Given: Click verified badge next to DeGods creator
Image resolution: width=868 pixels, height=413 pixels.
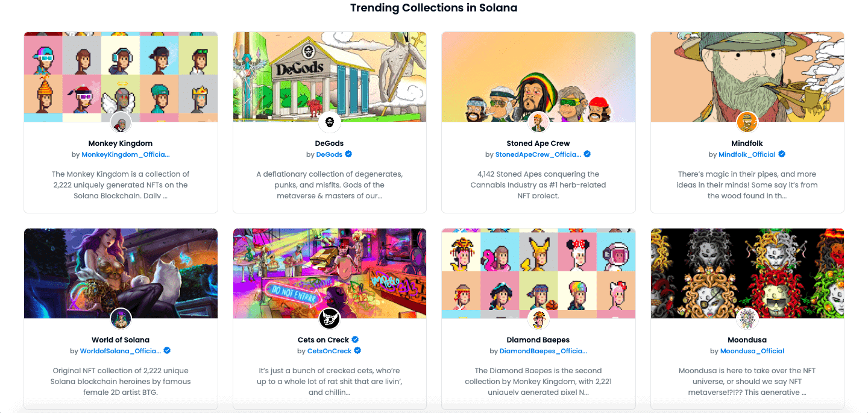Looking at the screenshot, I should click(x=348, y=154).
